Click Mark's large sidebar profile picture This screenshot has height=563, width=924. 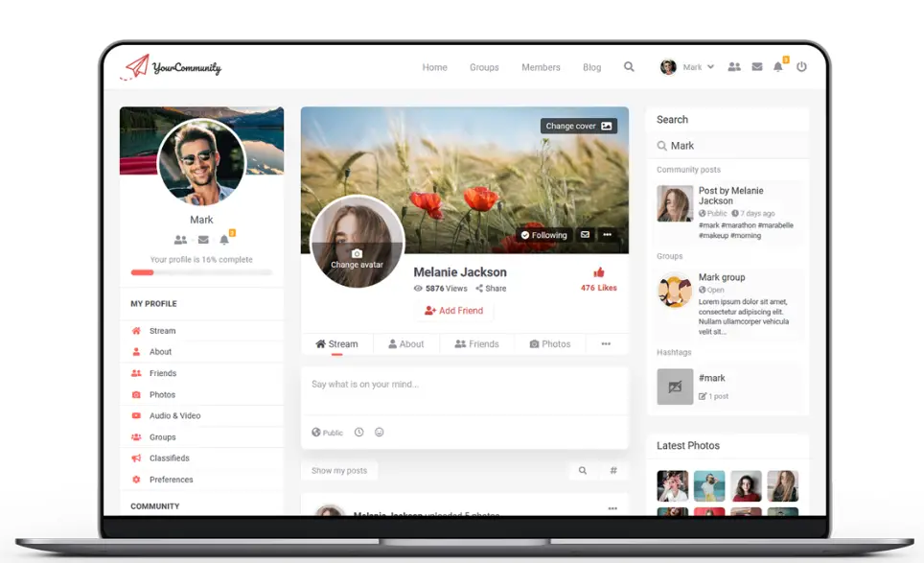coord(201,162)
